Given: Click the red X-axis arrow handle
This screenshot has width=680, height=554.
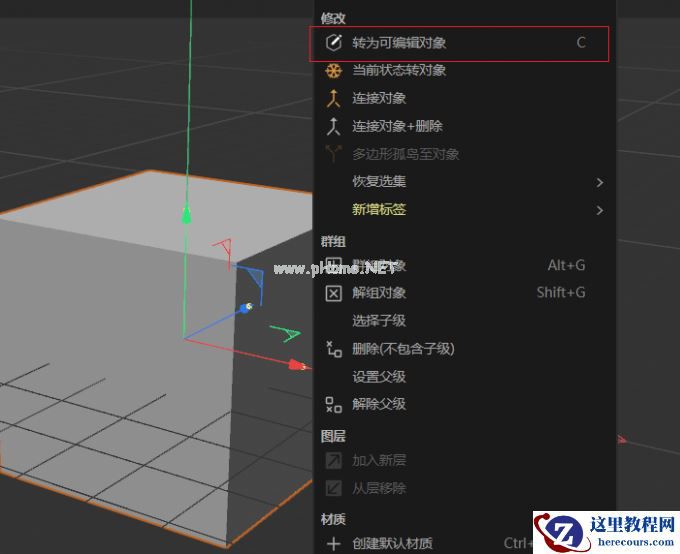Looking at the screenshot, I should 298,365.
